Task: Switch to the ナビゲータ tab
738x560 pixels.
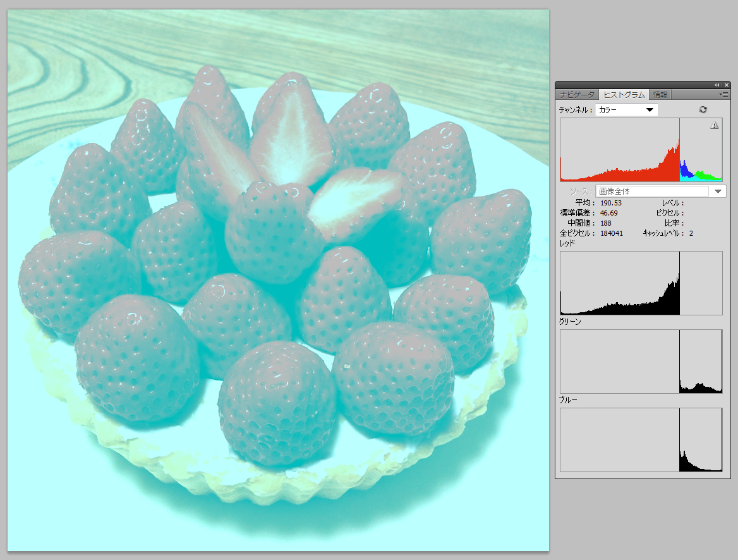Action: point(577,95)
